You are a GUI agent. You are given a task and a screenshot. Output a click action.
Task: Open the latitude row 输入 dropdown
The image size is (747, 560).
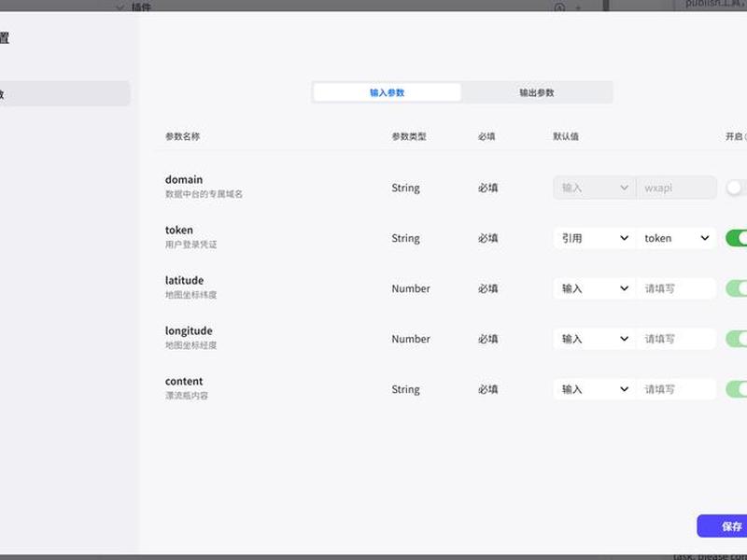point(595,288)
